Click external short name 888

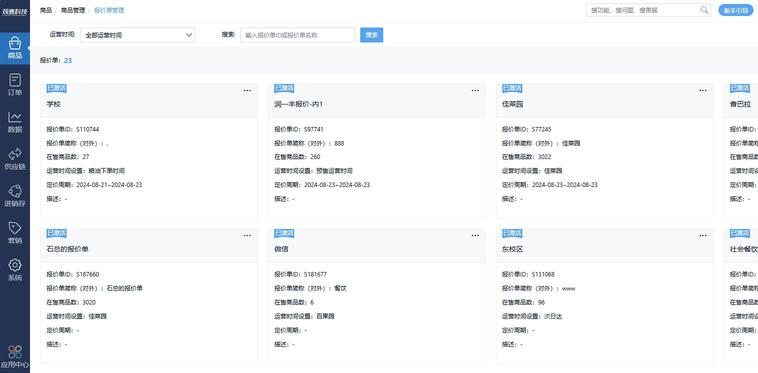point(339,143)
